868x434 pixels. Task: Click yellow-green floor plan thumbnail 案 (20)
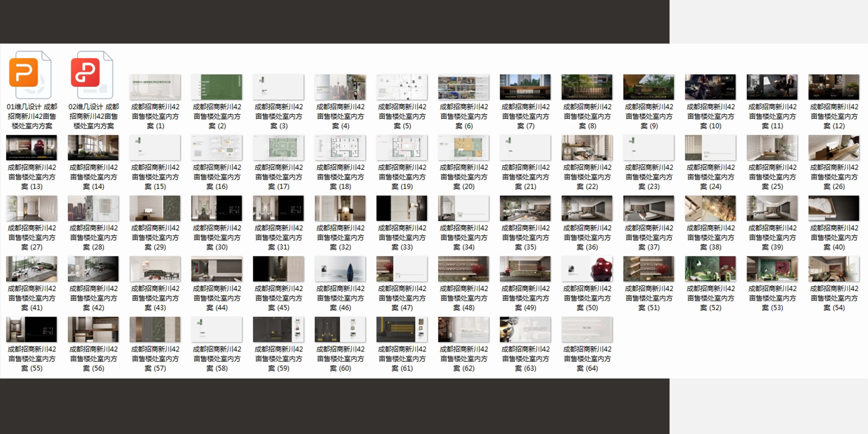click(463, 148)
